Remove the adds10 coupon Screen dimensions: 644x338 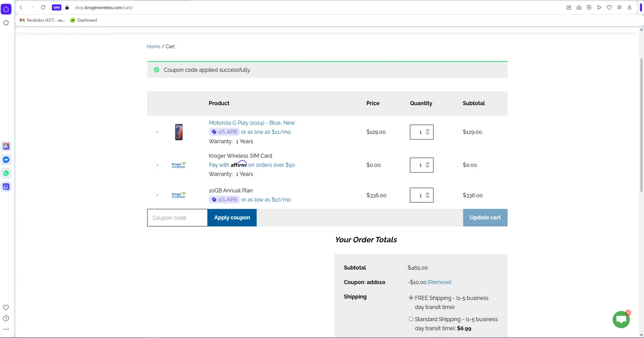click(440, 282)
